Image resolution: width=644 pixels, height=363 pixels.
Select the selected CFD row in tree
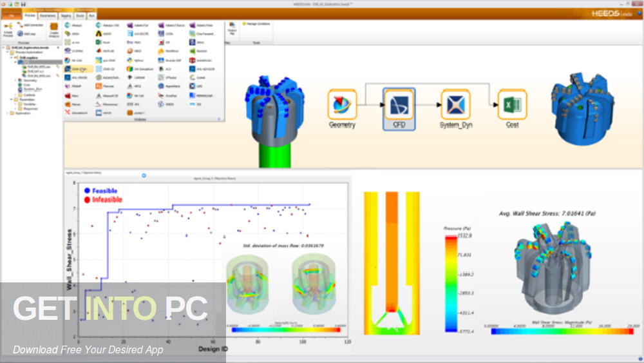click(x=39, y=62)
